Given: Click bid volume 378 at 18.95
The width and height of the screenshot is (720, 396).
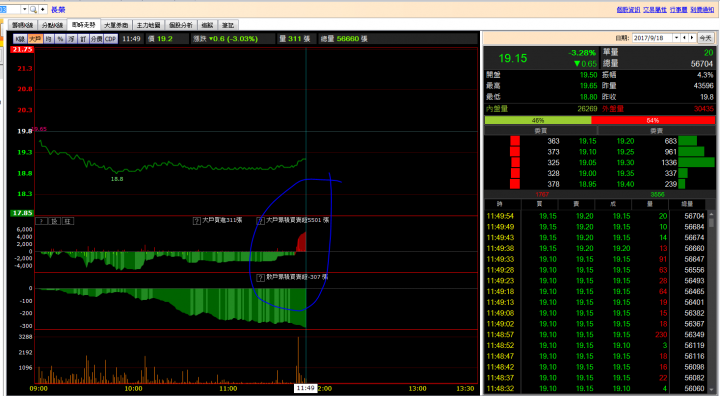Looking at the screenshot, I should (x=553, y=184).
